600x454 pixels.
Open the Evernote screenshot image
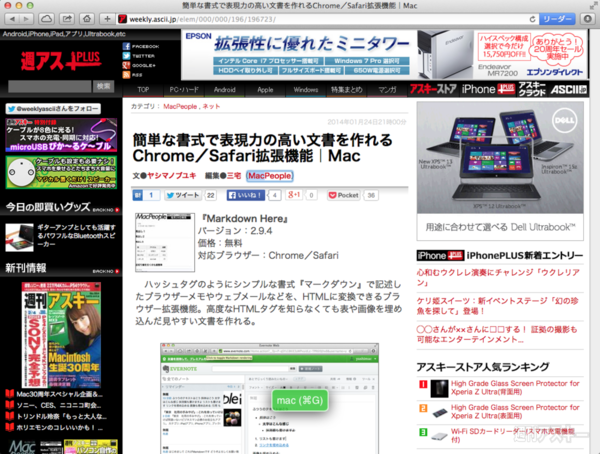[x=269, y=398]
